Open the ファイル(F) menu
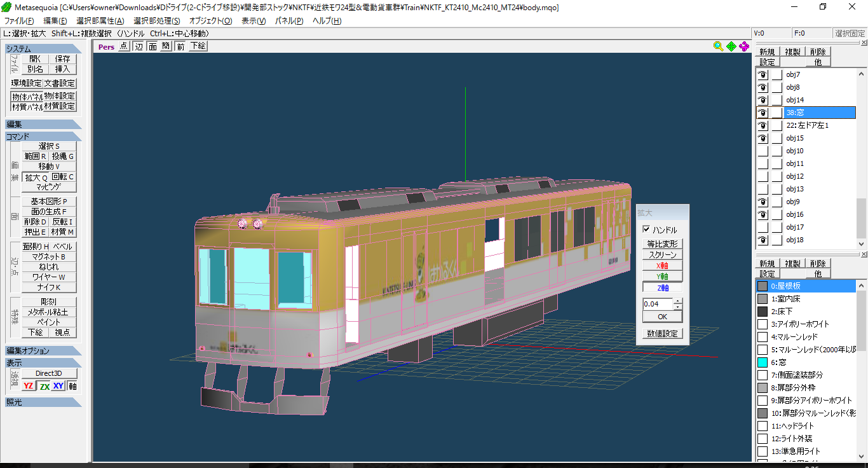The image size is (868, 468). [19, 21]
